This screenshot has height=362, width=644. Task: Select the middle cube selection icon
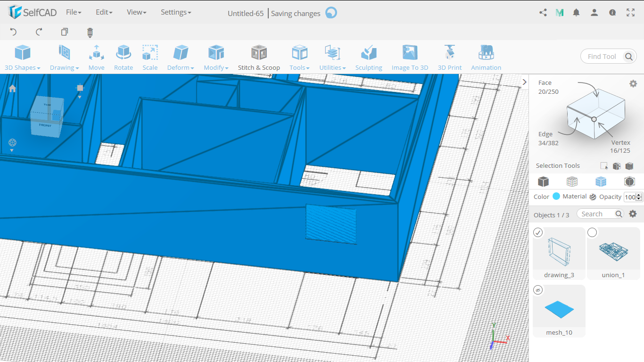click(617, 166)
